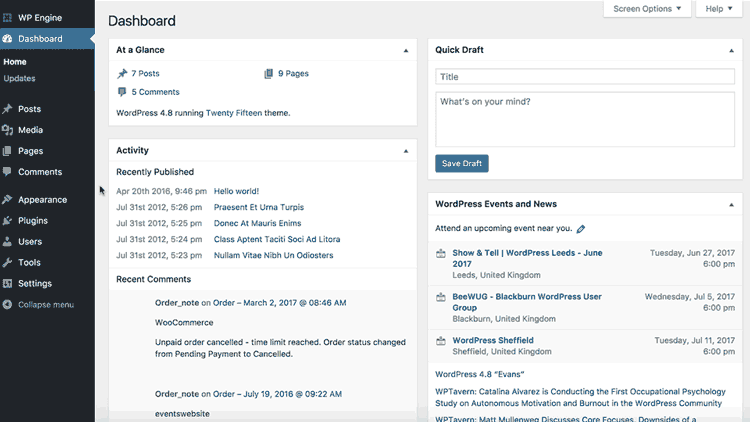Open the WordPress 4.8 "Evans" news link
Viewport: 750px width, 422px height.
(479, 374)
